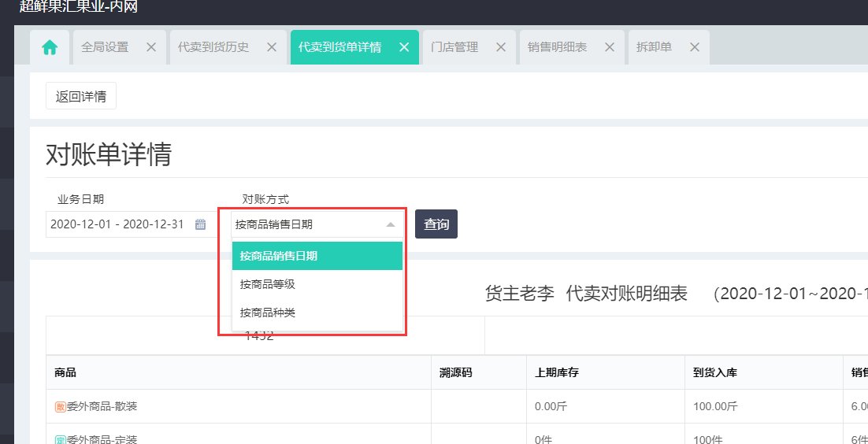Choose 按商品种类 option
868x444 pixels.
(x=317, y=313)
